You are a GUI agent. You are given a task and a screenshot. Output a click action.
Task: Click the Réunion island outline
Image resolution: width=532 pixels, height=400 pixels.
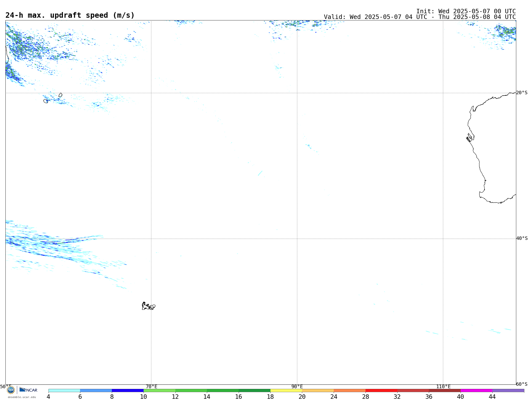coord(46,101)
